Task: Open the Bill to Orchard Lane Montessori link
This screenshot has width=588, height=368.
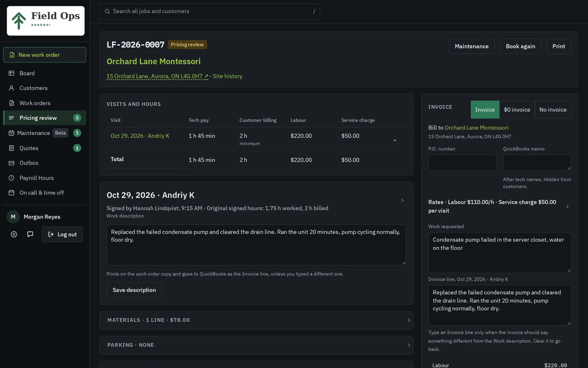Action: pos(477,128)
